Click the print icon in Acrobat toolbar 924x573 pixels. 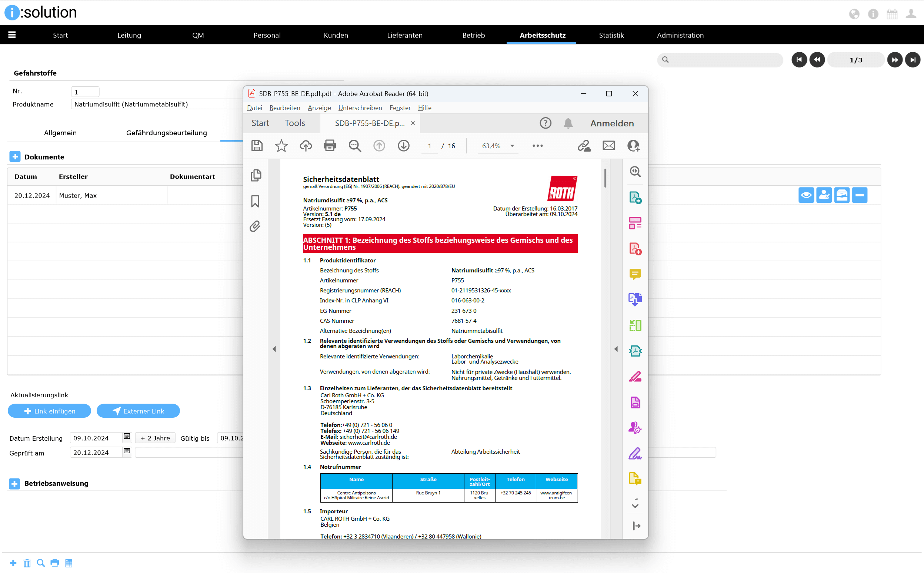coord(330,146)
